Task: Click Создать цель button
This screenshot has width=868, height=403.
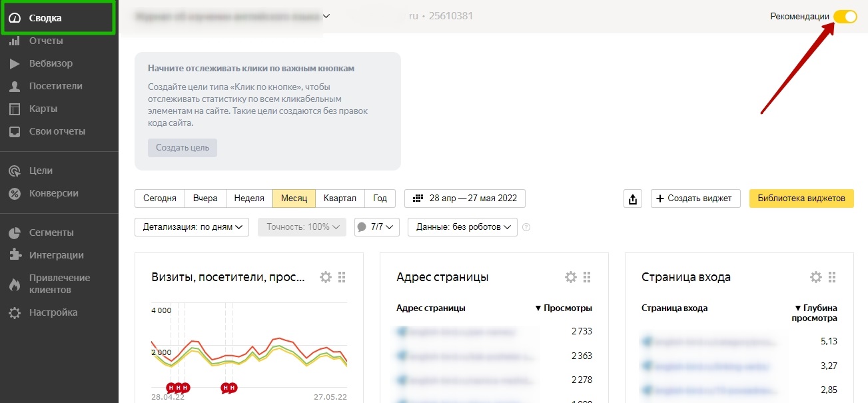Action: (183, 147)
